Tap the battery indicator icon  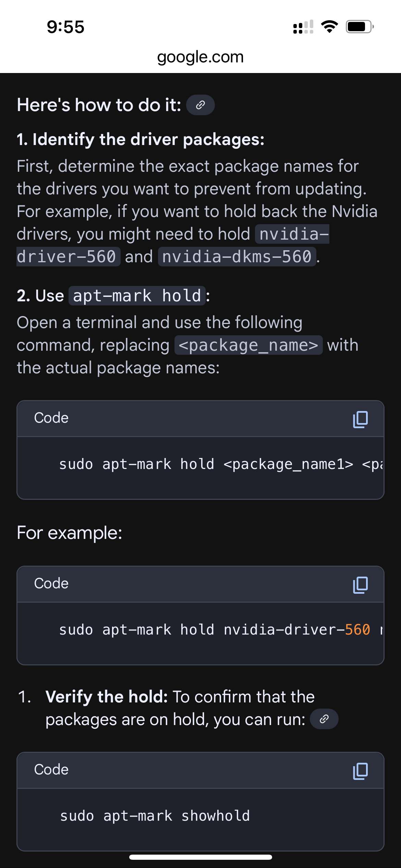[360, 27]
